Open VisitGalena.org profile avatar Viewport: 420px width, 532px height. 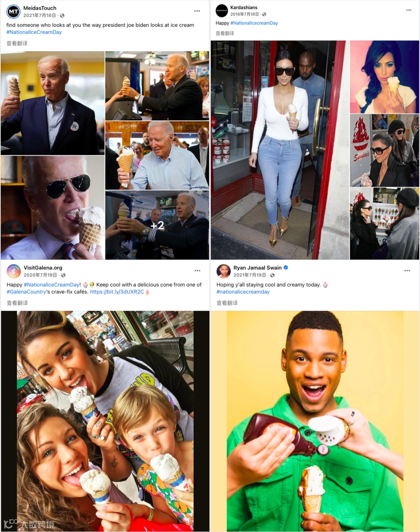point(14,271)
